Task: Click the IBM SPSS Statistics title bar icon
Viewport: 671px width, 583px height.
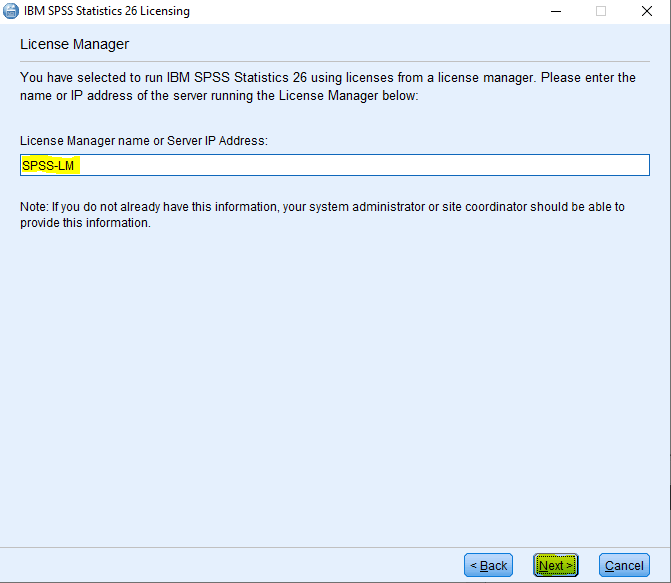Action: point(11,11)
